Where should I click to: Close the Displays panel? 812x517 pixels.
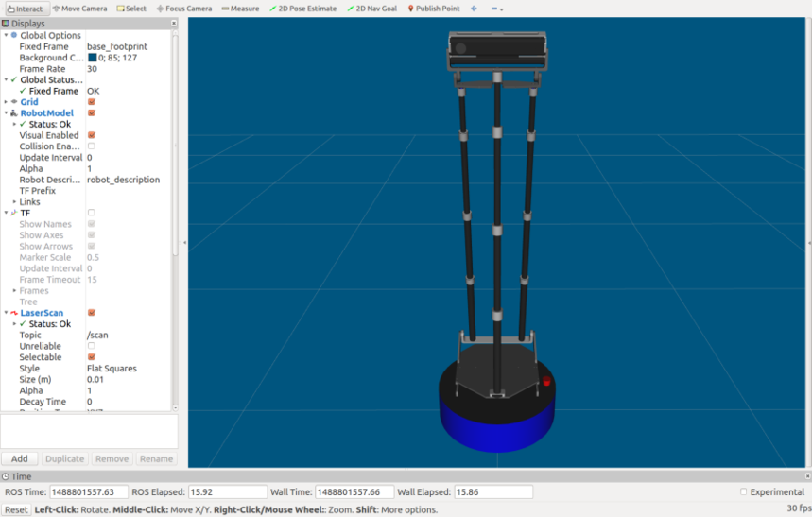pos(174,24)
